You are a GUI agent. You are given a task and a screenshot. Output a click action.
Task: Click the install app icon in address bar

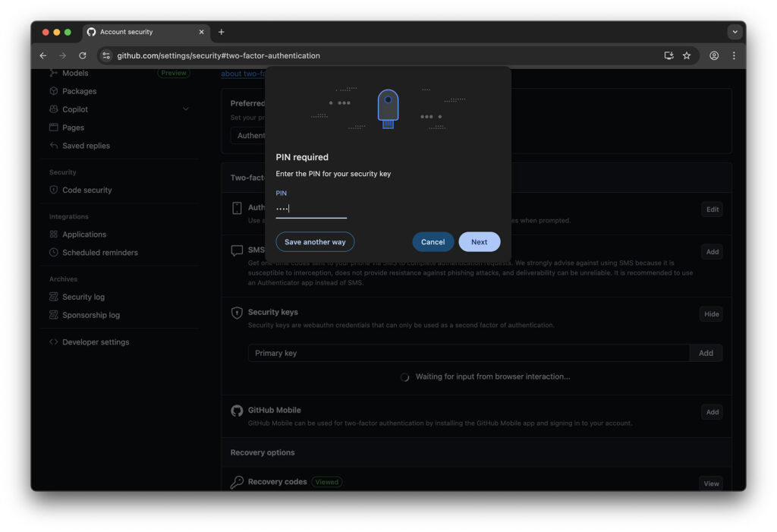tap(668, 55)
